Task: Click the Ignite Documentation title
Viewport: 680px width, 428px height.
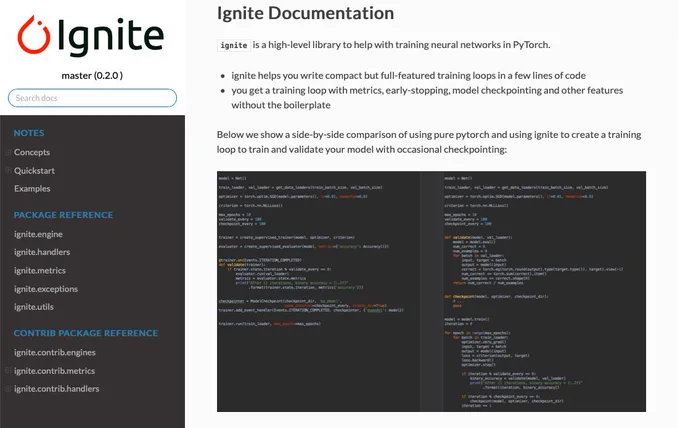Action: 305,13
